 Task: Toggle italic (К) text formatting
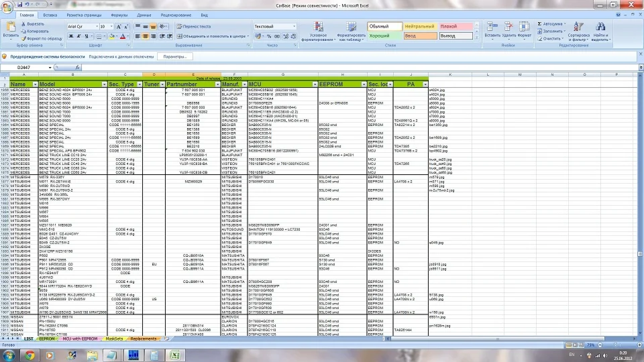(x=78, y=36)
